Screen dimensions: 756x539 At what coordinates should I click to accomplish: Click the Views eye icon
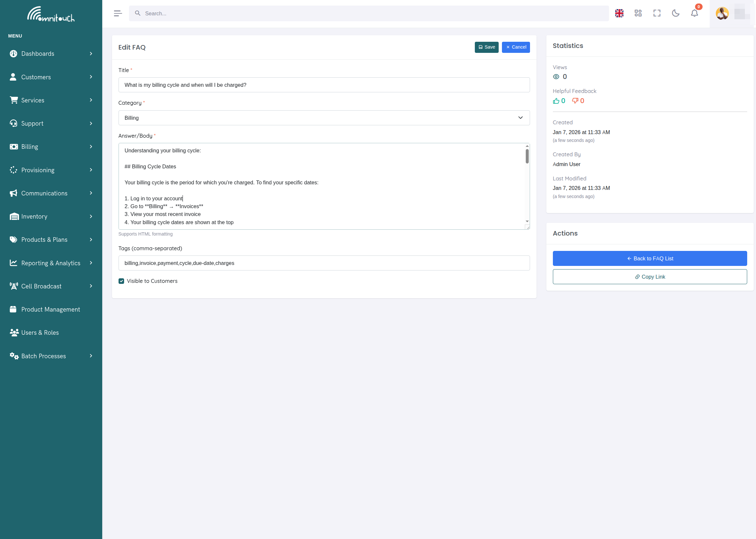(x=556, y=77)
